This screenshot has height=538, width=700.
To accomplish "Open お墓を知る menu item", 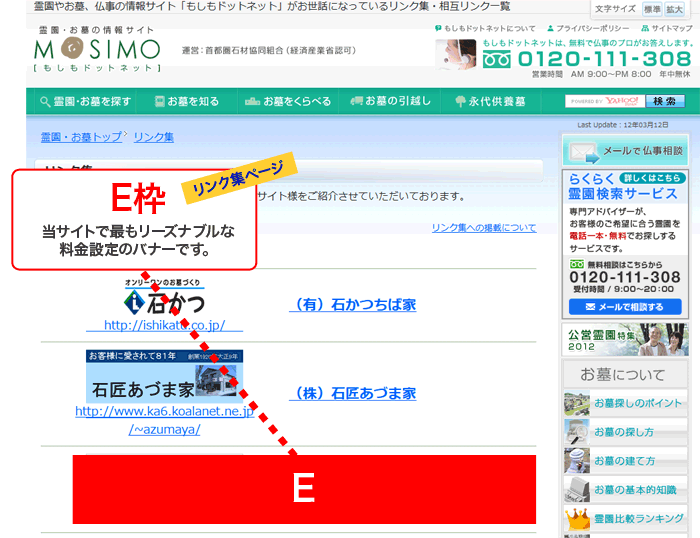I will click(187, 102).
